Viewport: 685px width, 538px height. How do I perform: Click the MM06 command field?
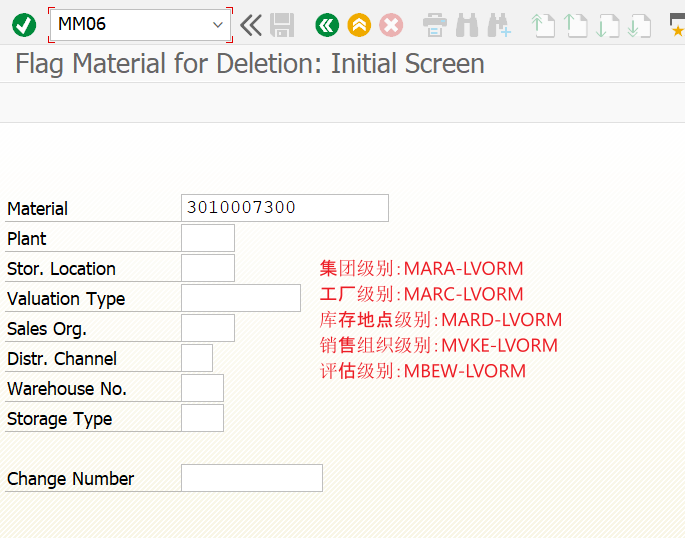pos(140,25)
